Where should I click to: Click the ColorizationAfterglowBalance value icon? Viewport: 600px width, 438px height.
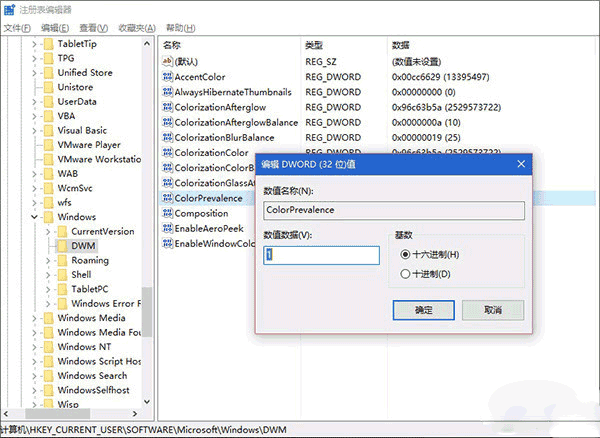pos(167,122)
